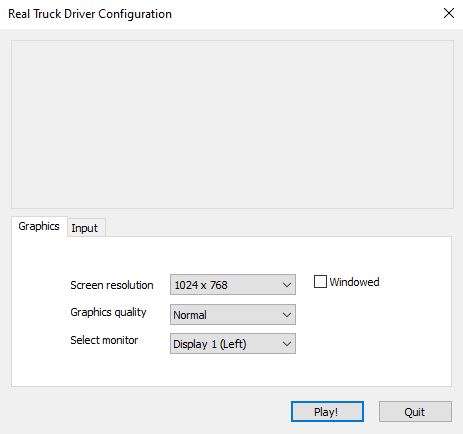
Task: Click the Select monitor label
Action: [104, 340]
